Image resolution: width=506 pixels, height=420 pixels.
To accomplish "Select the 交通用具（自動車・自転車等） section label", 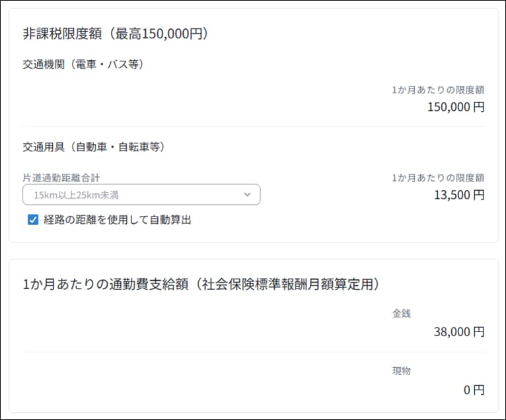I will click(94, 147).
